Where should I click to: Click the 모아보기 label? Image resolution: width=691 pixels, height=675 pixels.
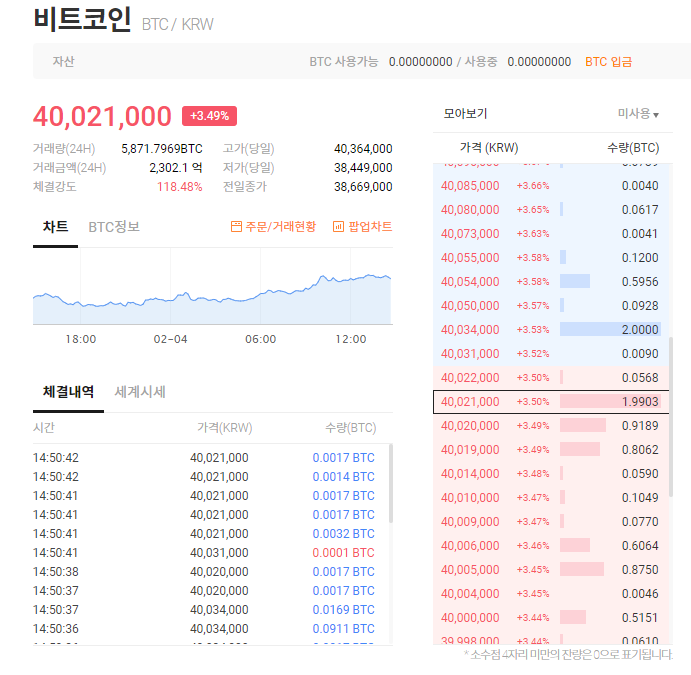tap(465, 114)
